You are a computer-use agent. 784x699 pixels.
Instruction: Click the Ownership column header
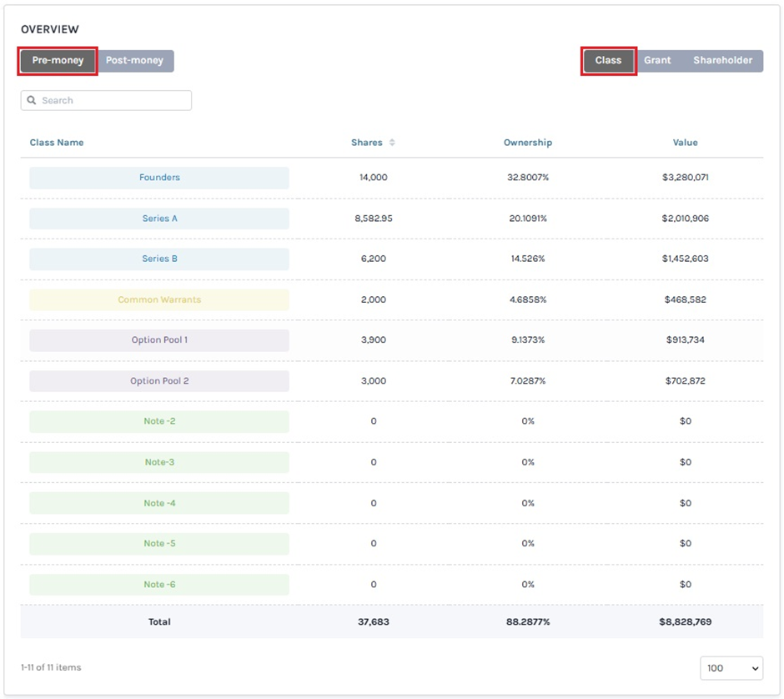tap(527, 143)
